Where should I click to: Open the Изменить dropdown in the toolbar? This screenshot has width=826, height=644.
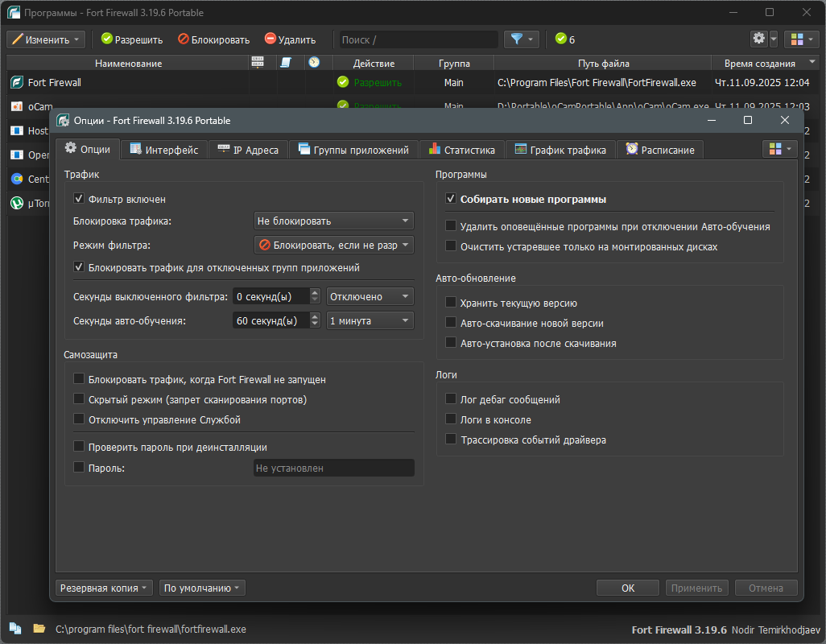point(46,39)
